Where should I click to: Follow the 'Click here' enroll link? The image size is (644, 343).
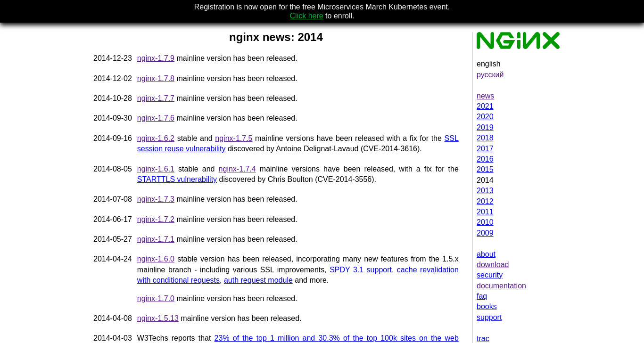tap(306, 16)
